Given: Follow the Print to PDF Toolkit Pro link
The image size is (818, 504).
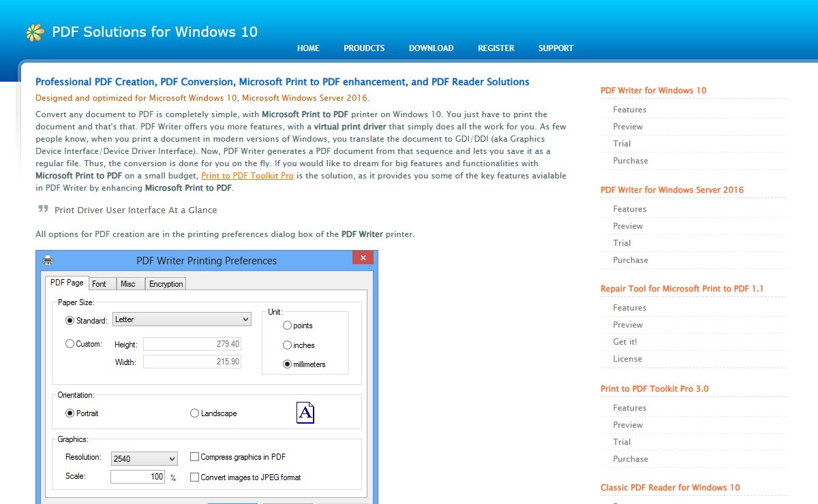Looking at the screenshot, I should (x=247, y=176).
